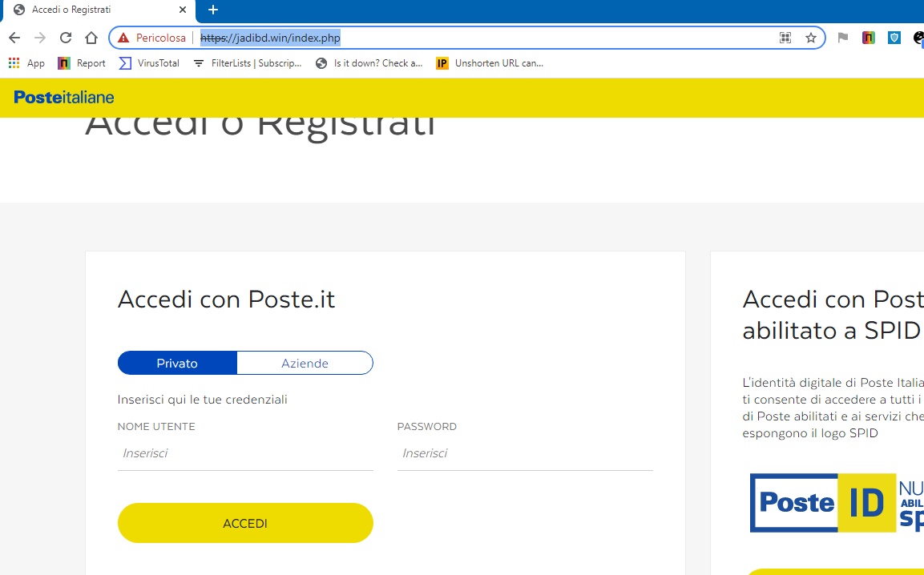
Task: Select the address bar URL jadibd.win
Action: [x=270, y=38]
